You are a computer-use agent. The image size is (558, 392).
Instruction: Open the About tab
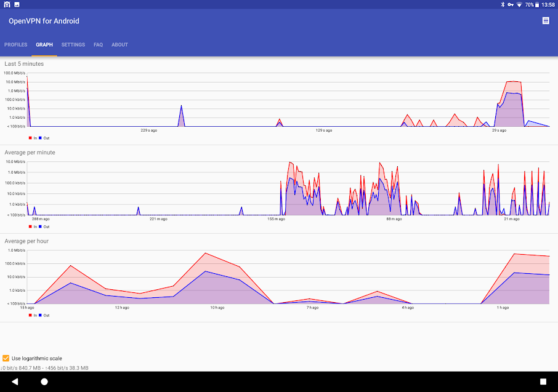click(x=119, y=45)
